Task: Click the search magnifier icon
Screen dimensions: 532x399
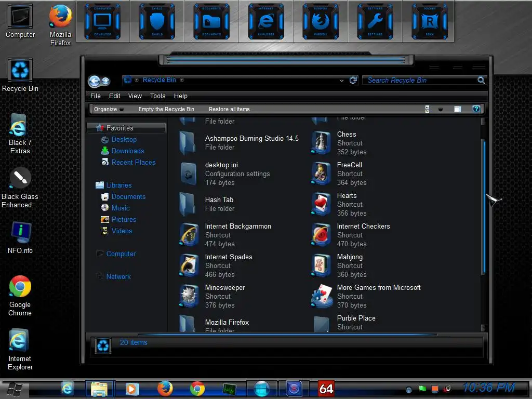Action: 481,80
